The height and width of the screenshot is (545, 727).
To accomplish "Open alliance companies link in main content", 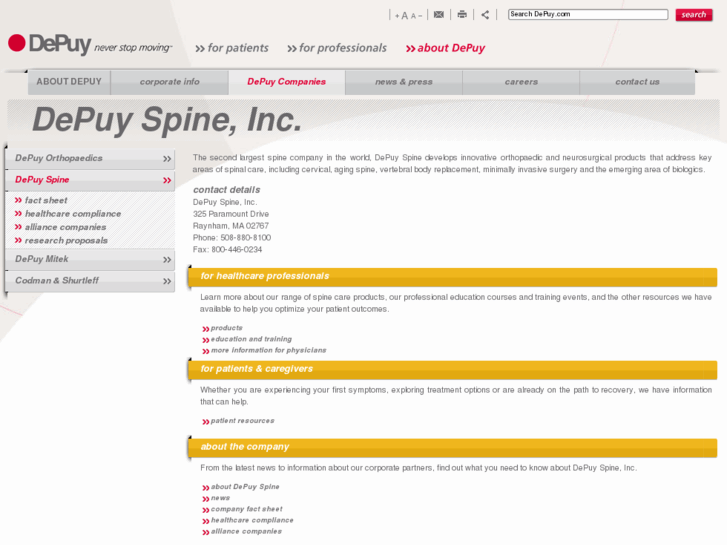I will 246,531.
